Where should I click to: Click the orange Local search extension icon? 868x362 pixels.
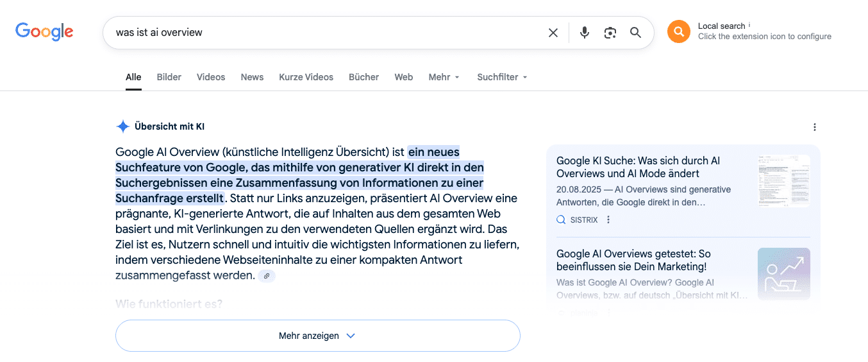[x=679, y=31]
